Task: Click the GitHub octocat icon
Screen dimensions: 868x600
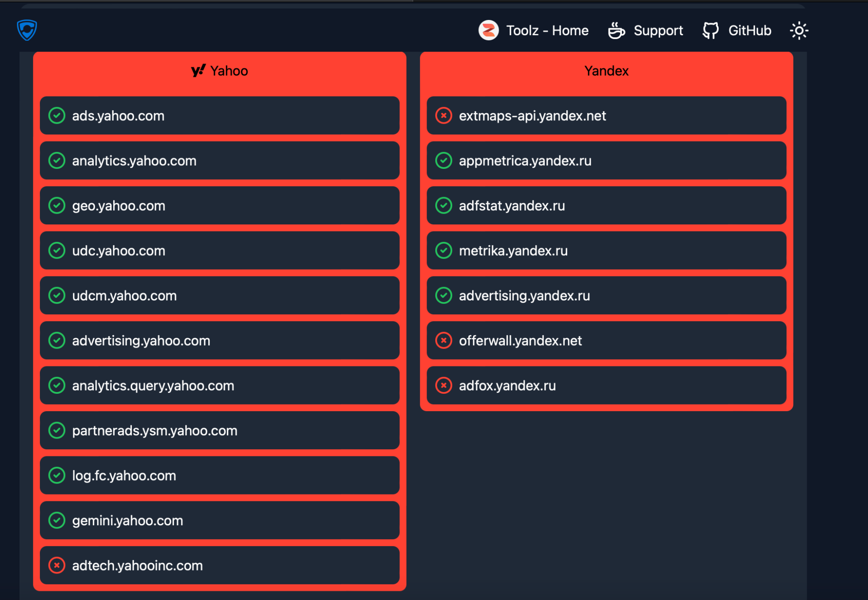Action: [x=710, y=30]
